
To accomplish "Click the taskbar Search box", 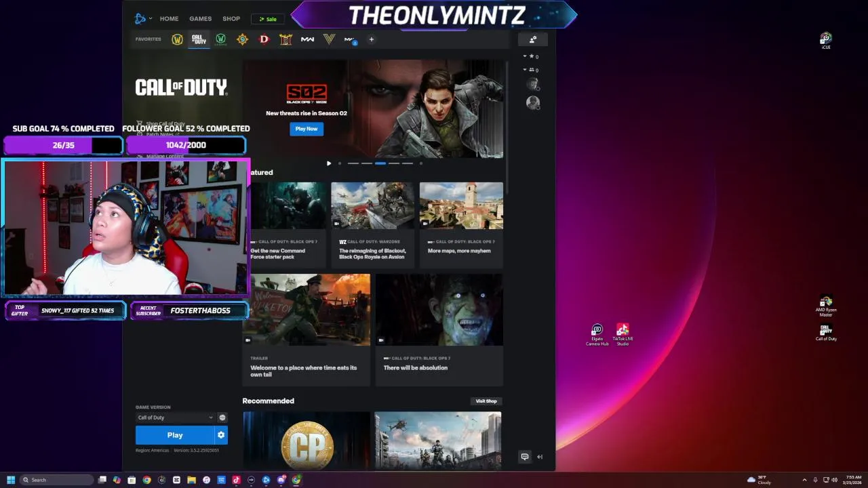I will 56,480.
